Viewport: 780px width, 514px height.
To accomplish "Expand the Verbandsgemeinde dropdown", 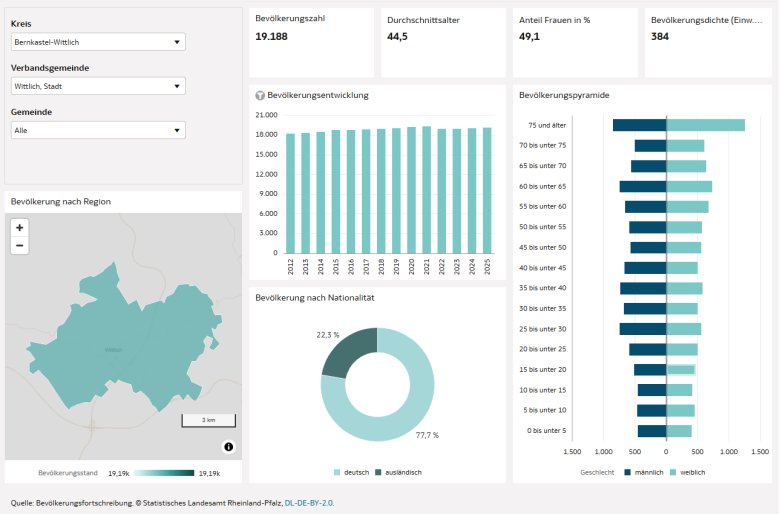I will [x=97, y=86].
